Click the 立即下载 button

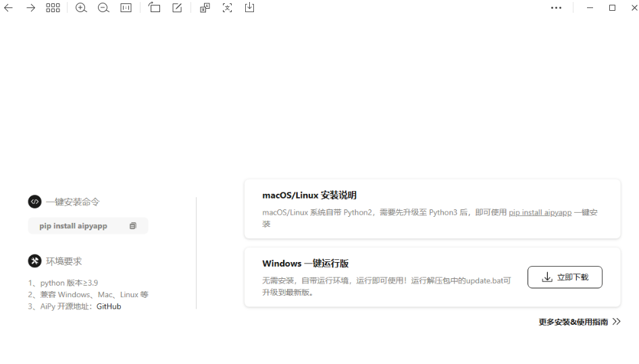click(x=565, y=277)
